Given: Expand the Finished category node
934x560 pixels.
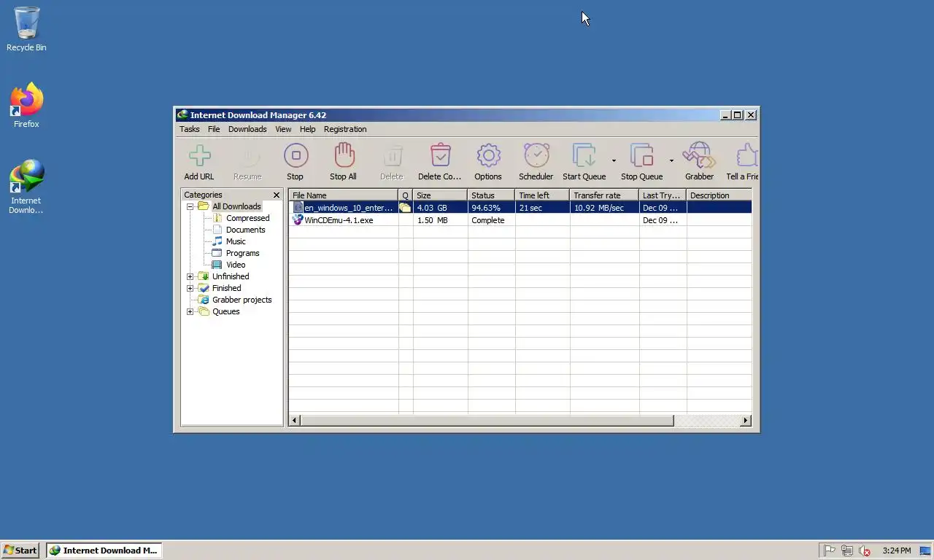Looking at the screenshot, I should click(x=190, y=288).
